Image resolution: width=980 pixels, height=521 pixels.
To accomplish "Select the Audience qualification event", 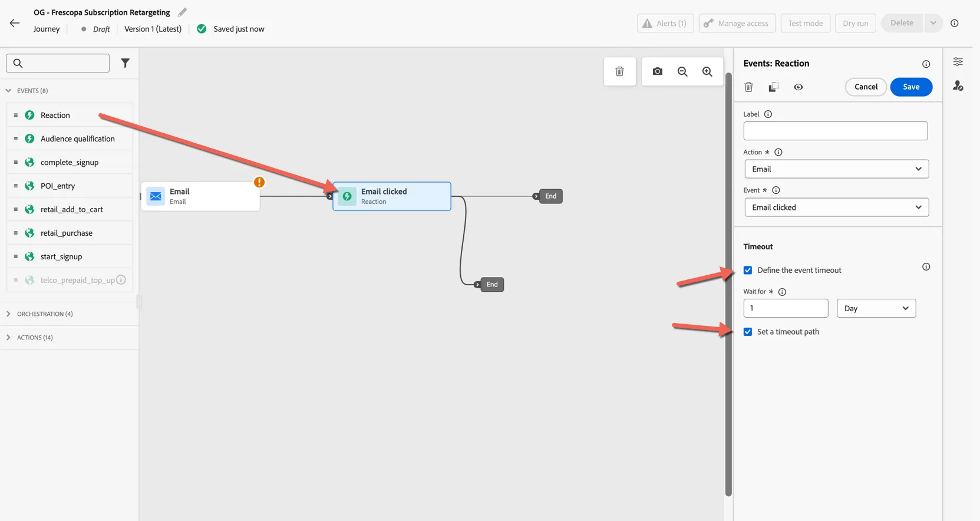I will pos(70,139).
